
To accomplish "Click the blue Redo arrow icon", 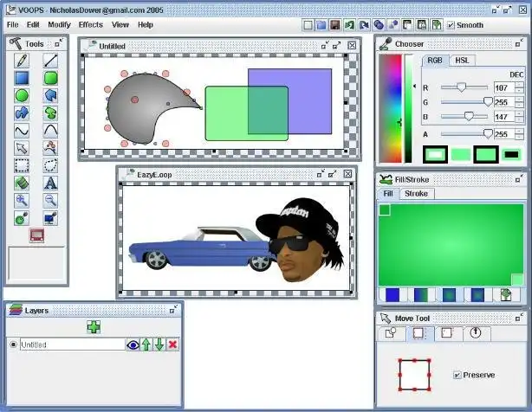I will click(x=364, y=25).
